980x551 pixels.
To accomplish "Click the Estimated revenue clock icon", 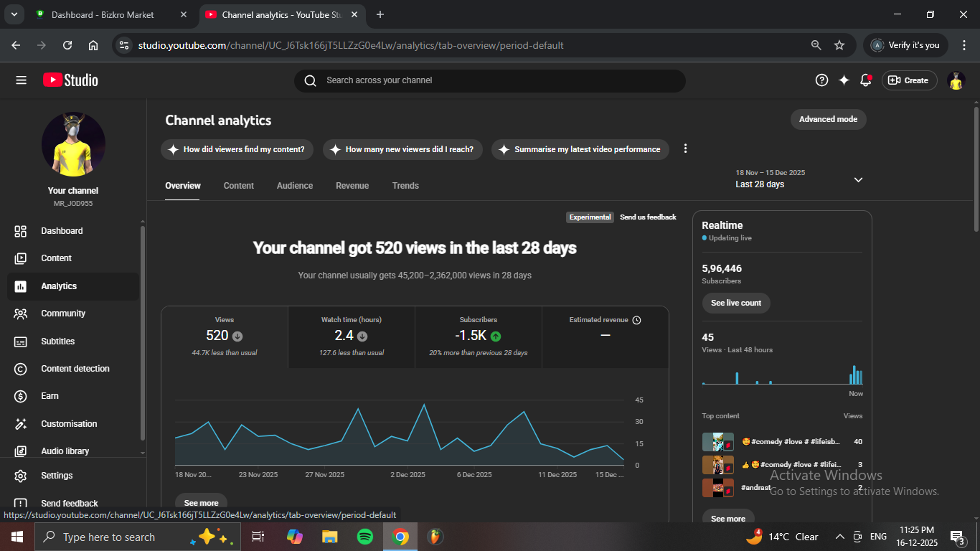I will [636, 320].
